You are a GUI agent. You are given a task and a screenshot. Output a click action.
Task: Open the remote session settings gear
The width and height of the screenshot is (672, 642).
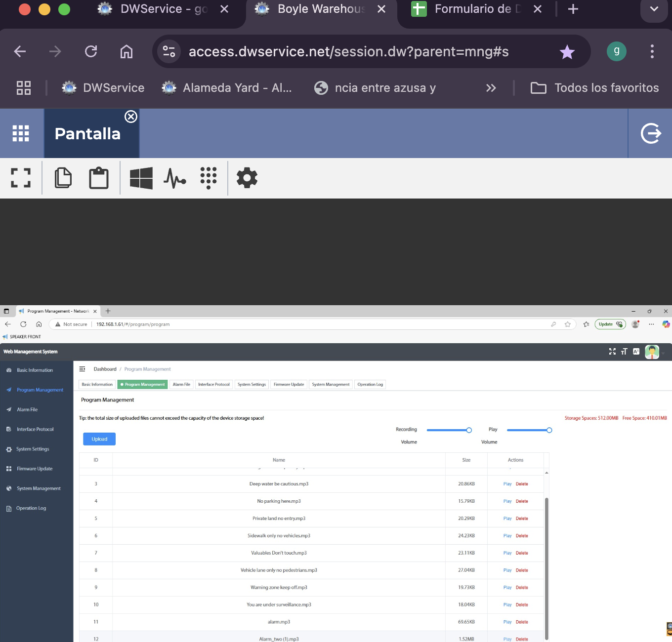click(247, 178)
